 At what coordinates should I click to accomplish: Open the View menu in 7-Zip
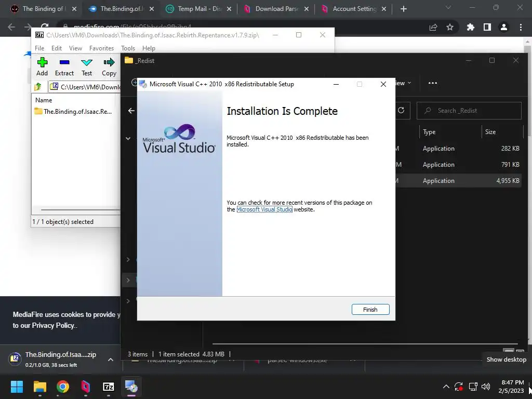pyautogui.click(x=75, y=48)
